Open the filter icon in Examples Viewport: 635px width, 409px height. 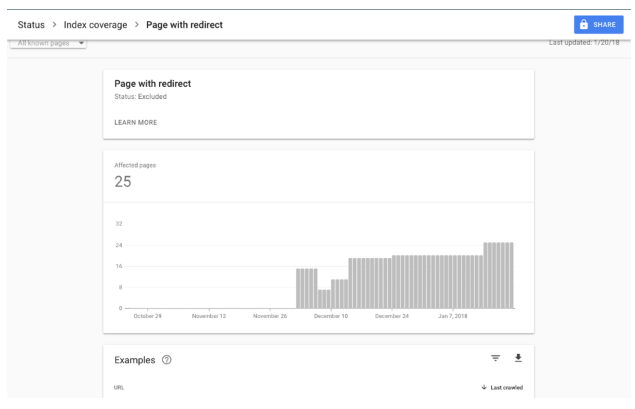pyautogui.click(x=494, y=359)
